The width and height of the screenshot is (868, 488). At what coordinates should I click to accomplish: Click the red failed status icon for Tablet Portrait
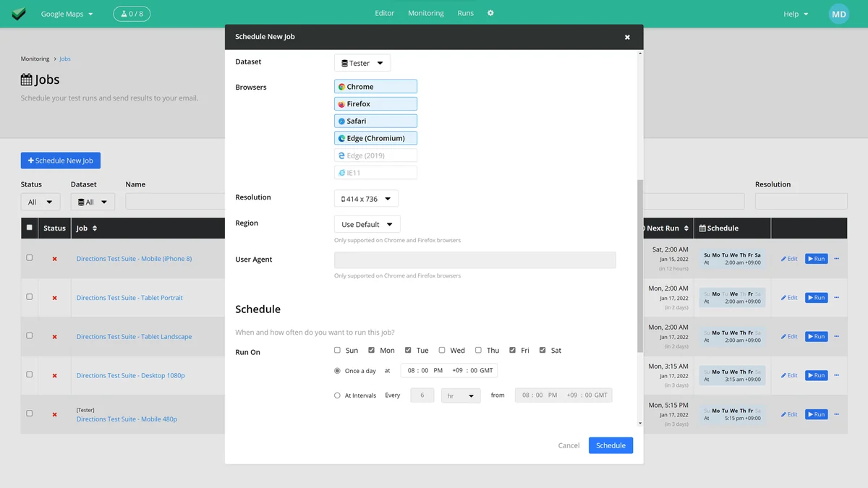(x=54, y=298)
